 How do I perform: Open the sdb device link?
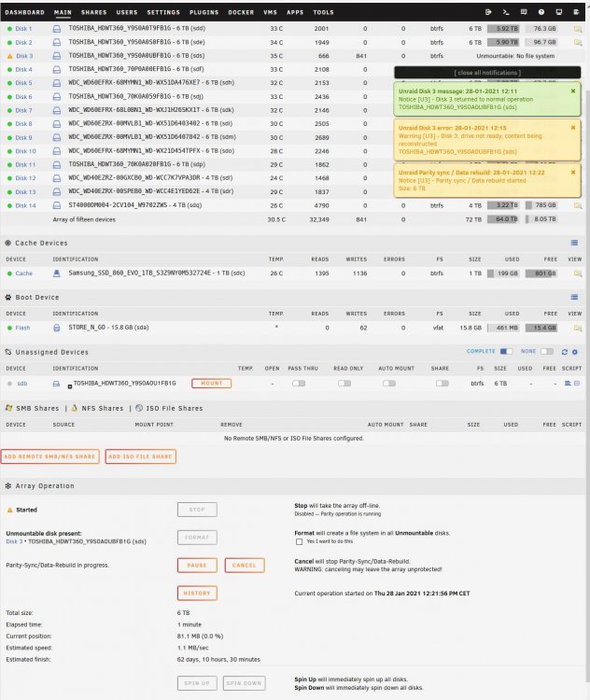(21, 384)
